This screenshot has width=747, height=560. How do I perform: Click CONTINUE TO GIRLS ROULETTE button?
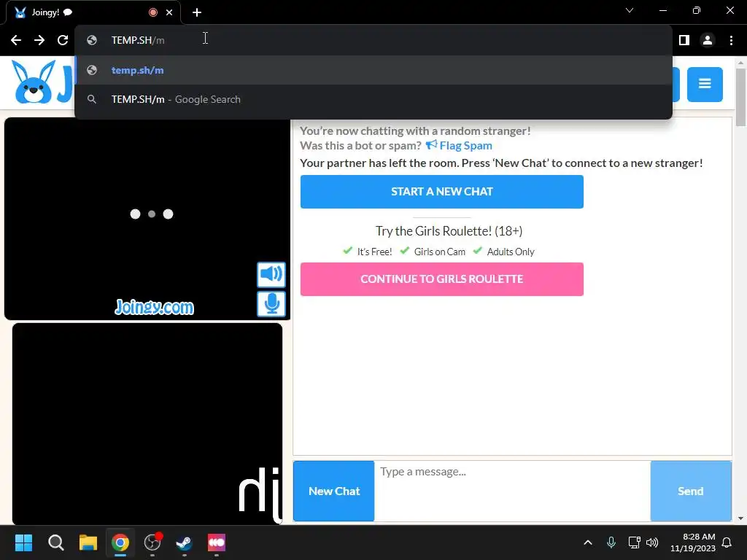(x=441, y=279)
